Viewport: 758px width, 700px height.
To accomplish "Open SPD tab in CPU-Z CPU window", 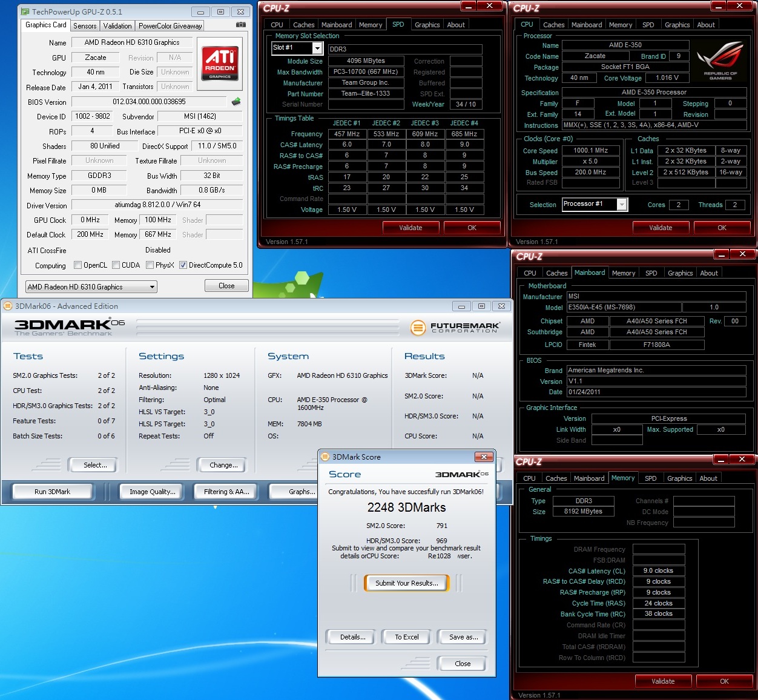I will tap(648, 25).
